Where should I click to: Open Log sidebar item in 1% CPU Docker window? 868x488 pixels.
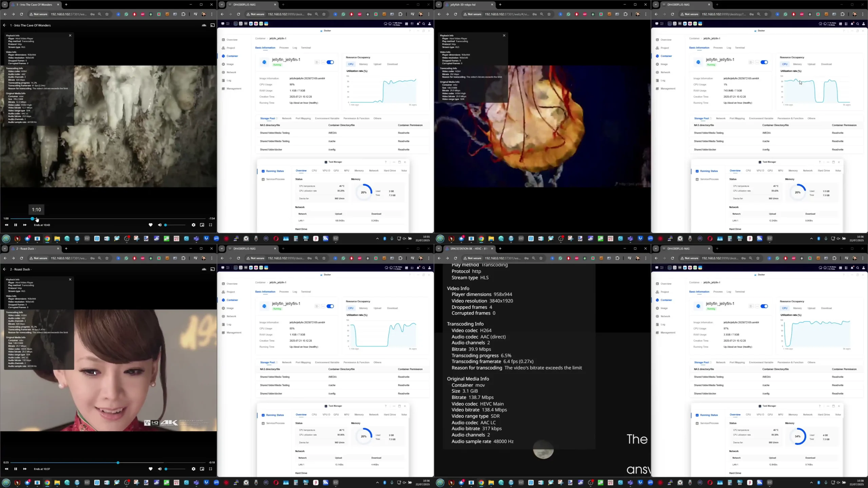[x=660, y=80]
